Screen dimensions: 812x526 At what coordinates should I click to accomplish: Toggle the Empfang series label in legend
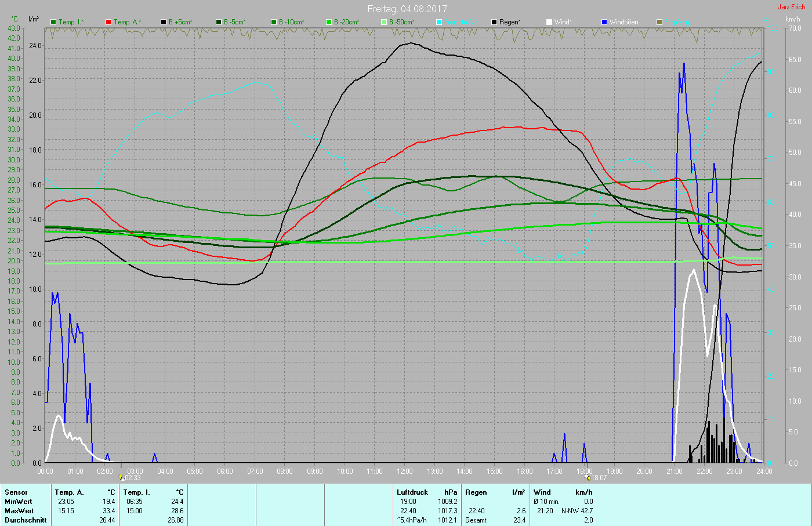tap(678, 22)
